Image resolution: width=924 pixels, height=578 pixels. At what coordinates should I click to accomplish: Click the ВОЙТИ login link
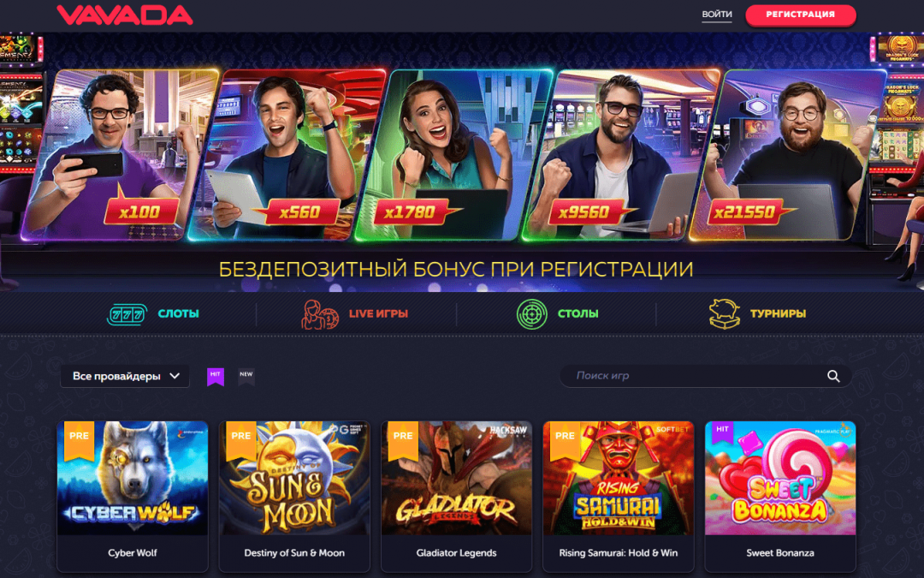[717, 15]
